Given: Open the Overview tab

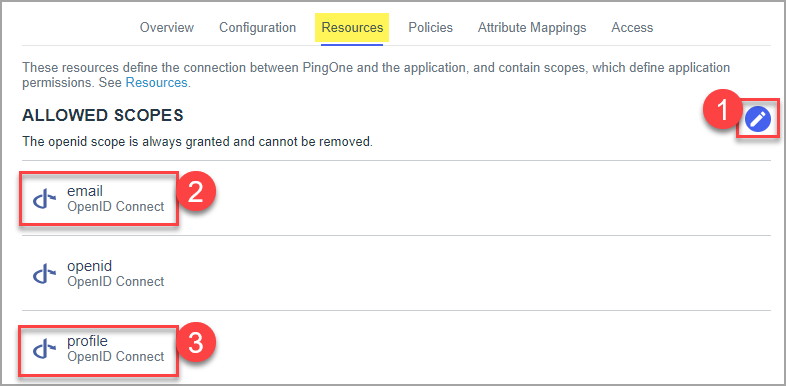Looking at the screenshot, I should [167, 28].
